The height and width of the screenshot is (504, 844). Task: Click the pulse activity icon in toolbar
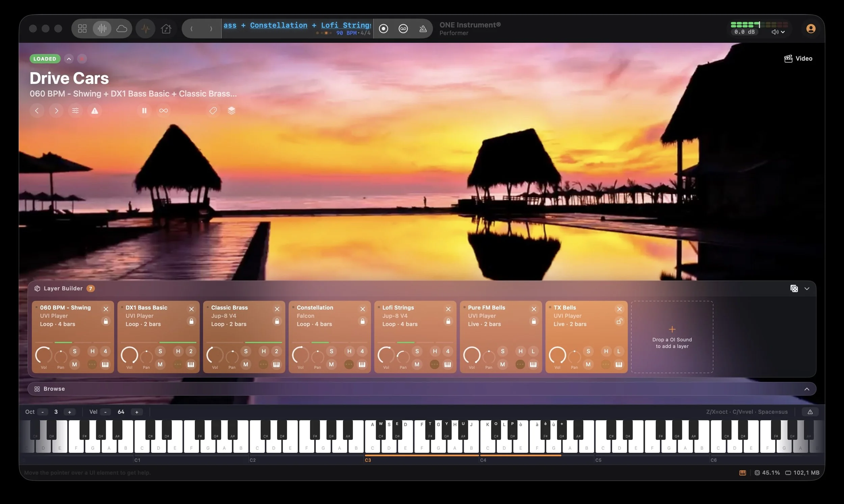tap(146, 29)
